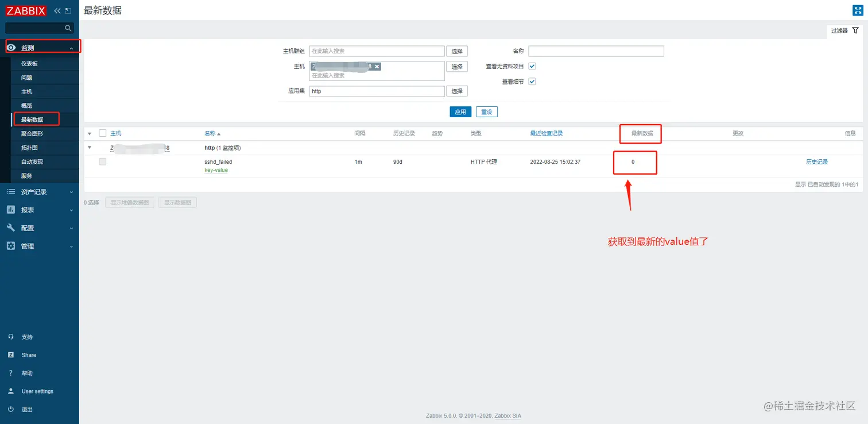Focus the 名称 filter input
Viewport: 868px width, 424px height.
(x=596, y=51)
